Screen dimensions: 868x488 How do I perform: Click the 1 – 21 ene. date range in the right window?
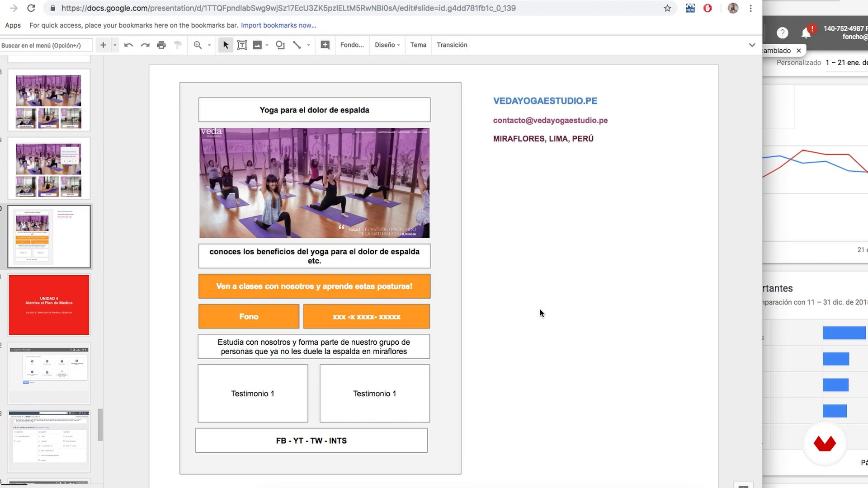846,62
